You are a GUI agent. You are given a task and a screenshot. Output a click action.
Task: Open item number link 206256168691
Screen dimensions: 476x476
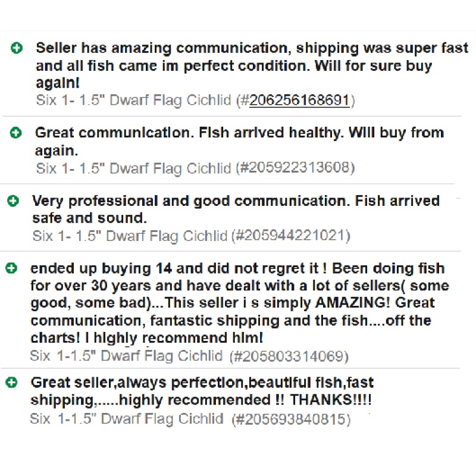tap(299, 100)
